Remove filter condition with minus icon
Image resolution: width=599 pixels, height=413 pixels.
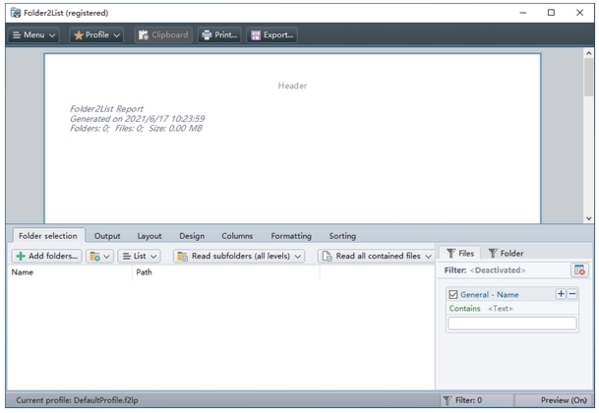[x=572, y=294]
